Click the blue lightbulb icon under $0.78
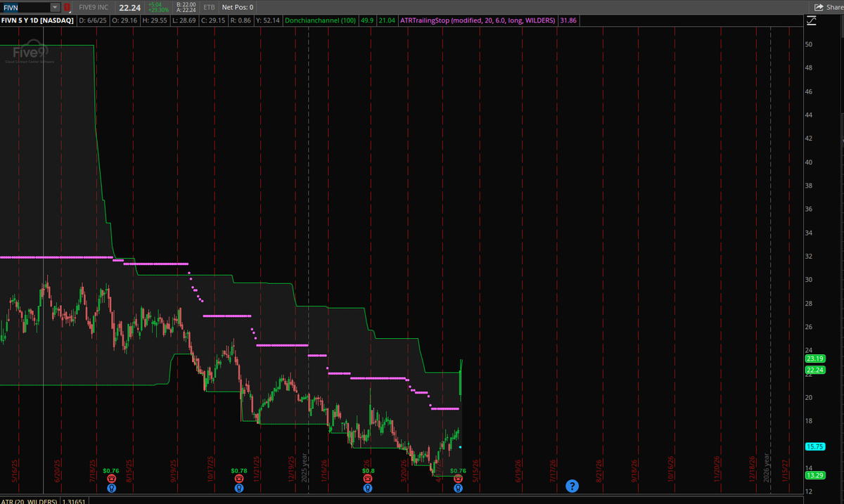Viewport: 844px width, 504px height. (x=239, y=487)
